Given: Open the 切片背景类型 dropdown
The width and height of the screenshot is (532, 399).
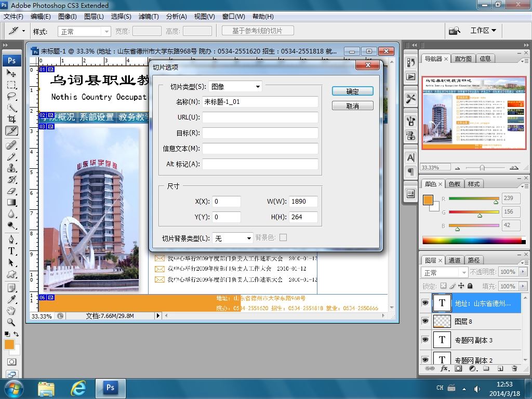Looking at the screenshot, I should [x=232, y=238].
